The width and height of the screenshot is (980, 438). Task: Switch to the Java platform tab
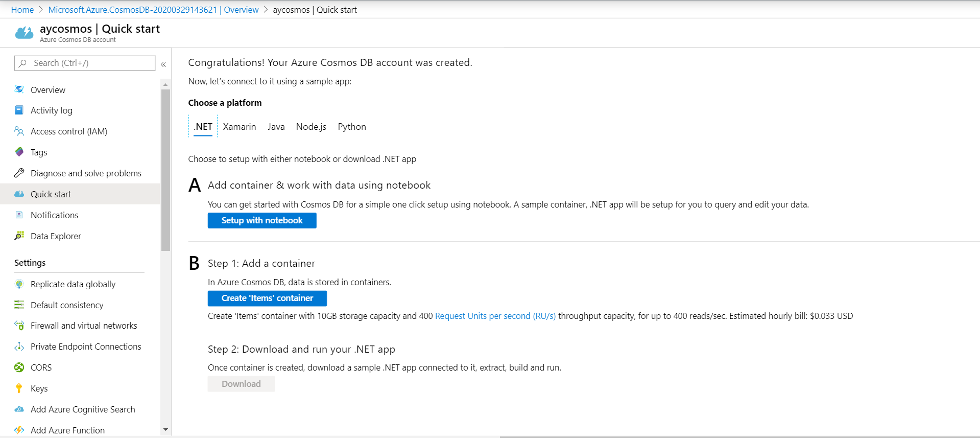(x=276, y=127)
